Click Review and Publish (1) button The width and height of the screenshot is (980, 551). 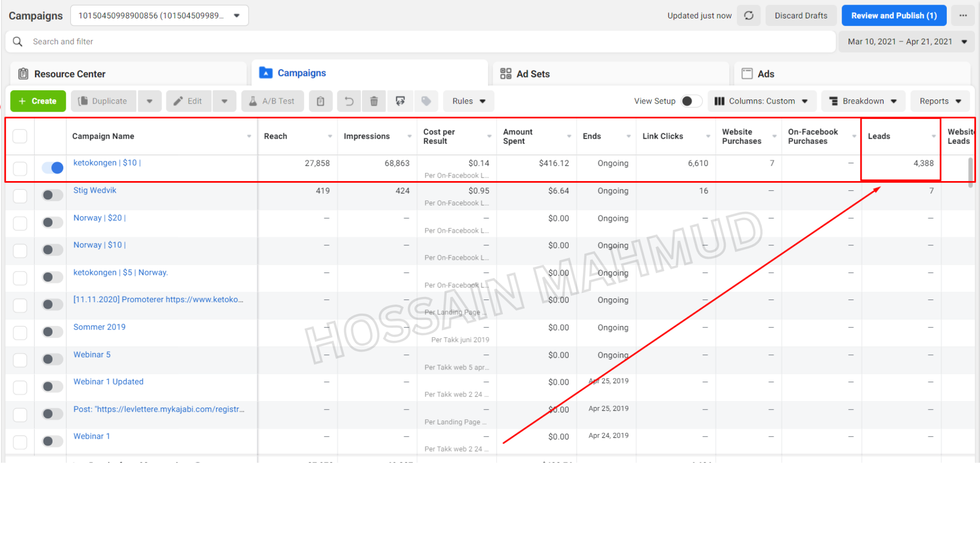894,15
